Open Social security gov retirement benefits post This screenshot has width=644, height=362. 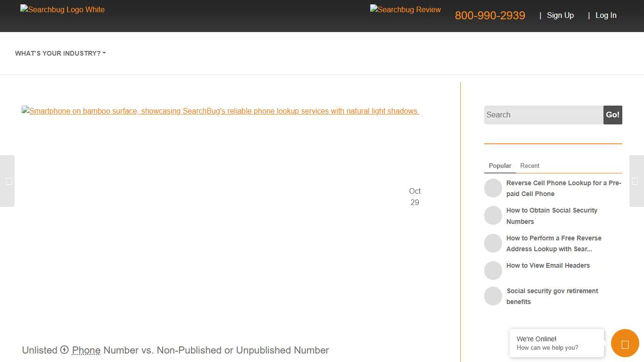click(x=552, y=296)
